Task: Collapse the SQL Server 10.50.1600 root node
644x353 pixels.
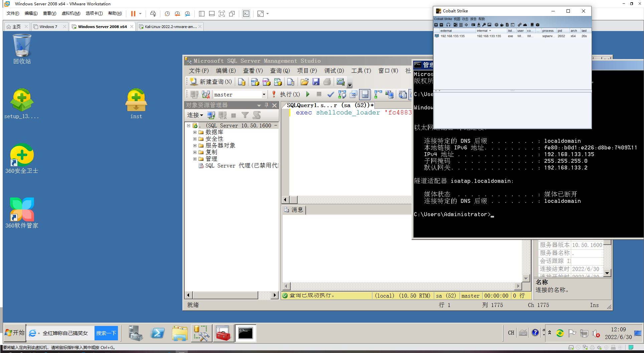Action: point(188,125)
